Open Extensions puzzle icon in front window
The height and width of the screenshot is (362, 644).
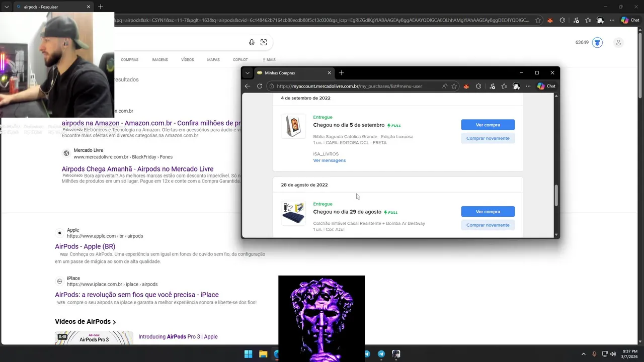pos(478,86)
